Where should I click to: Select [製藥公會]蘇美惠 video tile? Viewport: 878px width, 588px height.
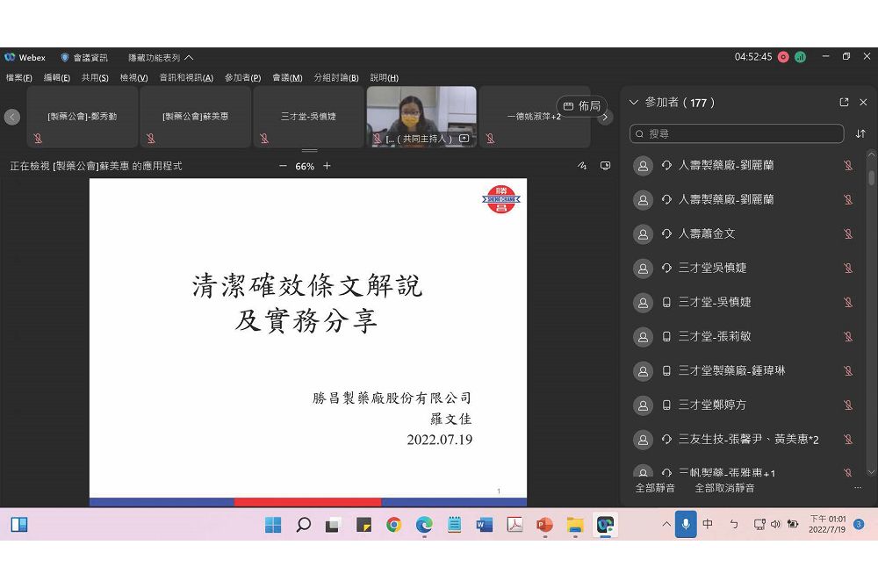point(196,117)
